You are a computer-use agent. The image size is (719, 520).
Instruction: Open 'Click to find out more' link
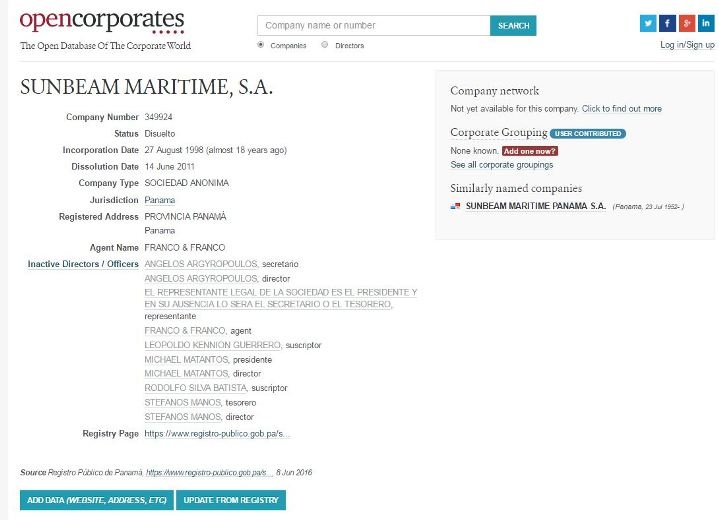[621, 109]
